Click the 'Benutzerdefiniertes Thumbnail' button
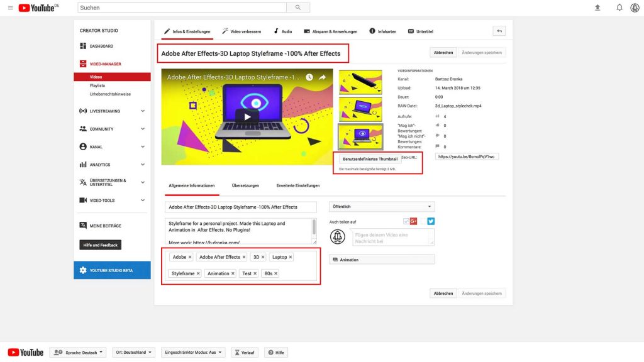The image size is (644, 362). click(370, 159)
